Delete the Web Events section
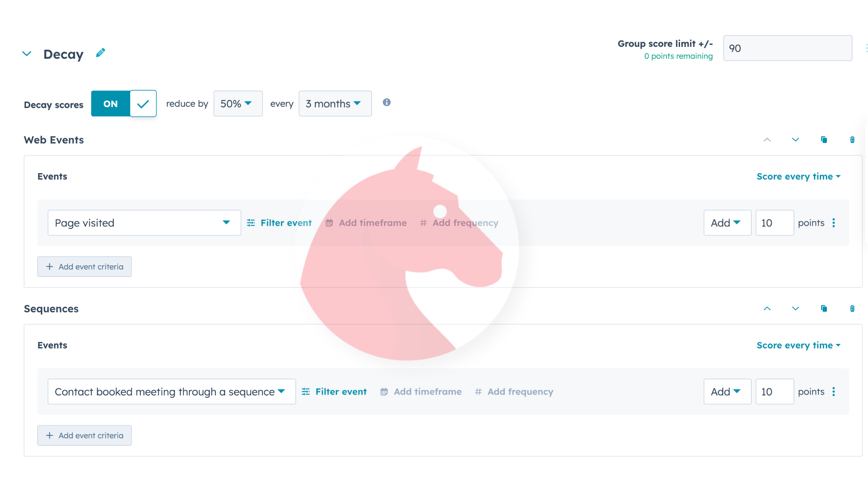 click(852, 140)
